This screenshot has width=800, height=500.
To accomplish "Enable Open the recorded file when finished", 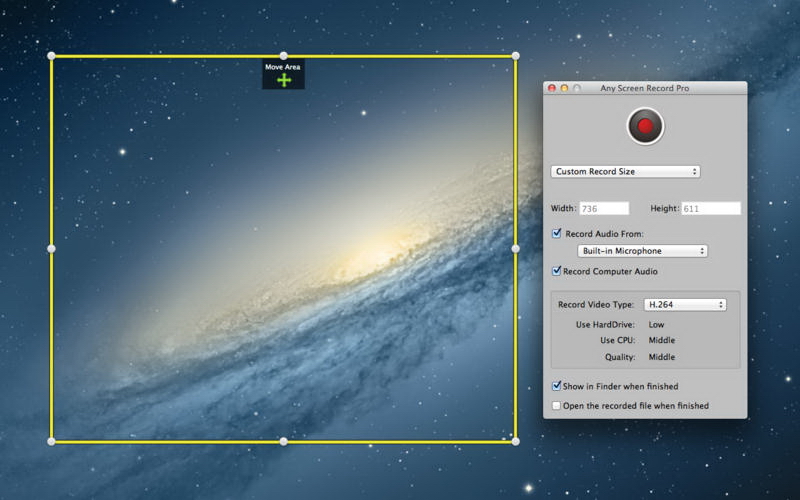I will 557,406.
